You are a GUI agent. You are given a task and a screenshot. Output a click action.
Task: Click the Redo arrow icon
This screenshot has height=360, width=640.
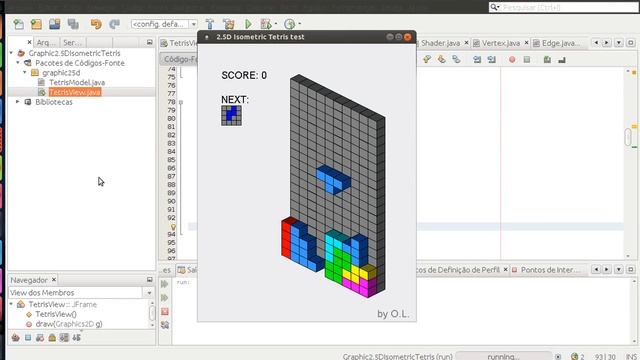coord(114,24)
